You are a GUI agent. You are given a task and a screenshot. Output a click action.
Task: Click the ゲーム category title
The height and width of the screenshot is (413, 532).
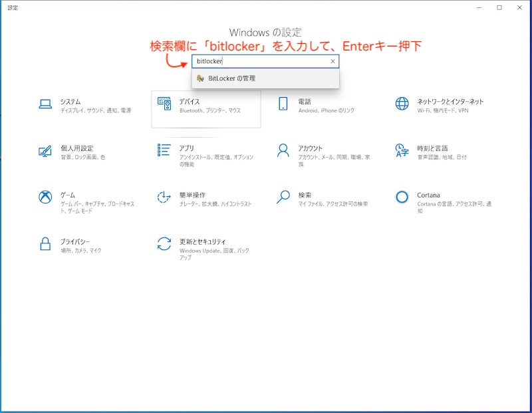pyautogui.click(x=68, y=195)
